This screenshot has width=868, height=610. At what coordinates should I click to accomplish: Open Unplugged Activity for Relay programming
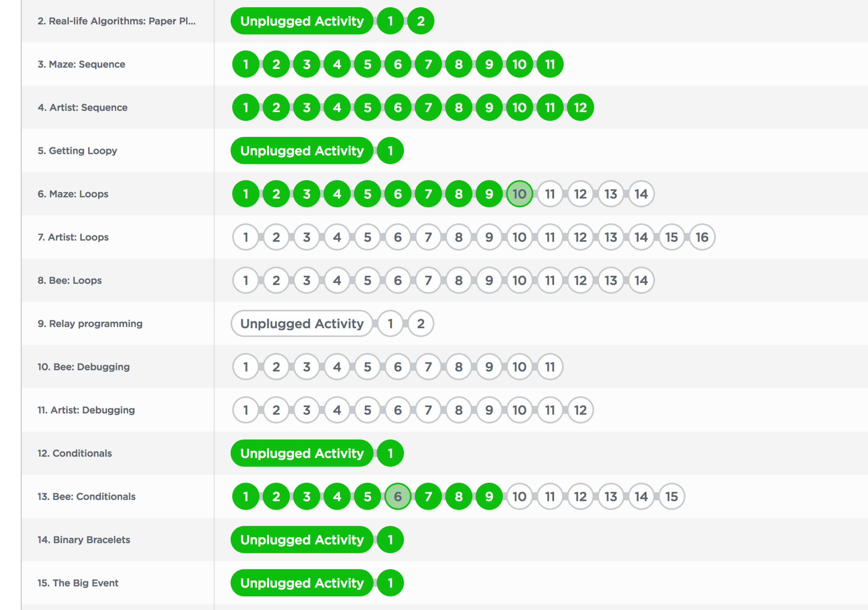(x=302, y=324)
